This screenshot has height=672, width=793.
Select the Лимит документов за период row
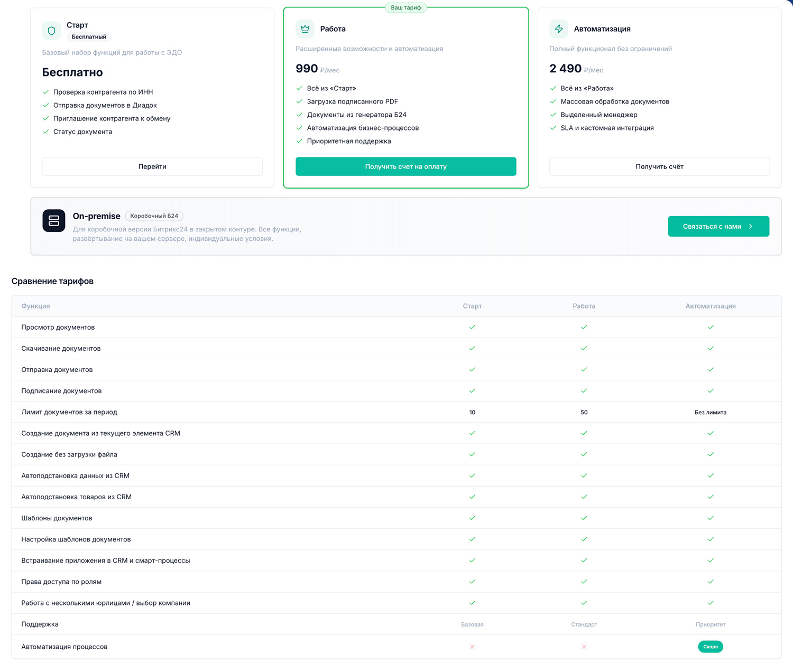click(x=69, y=412)
